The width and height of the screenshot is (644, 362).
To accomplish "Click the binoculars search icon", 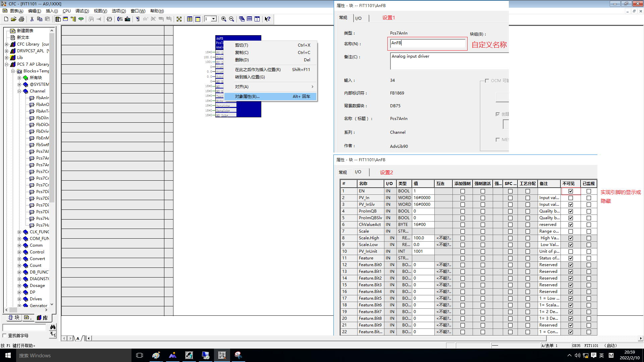I will coord(53,327).
